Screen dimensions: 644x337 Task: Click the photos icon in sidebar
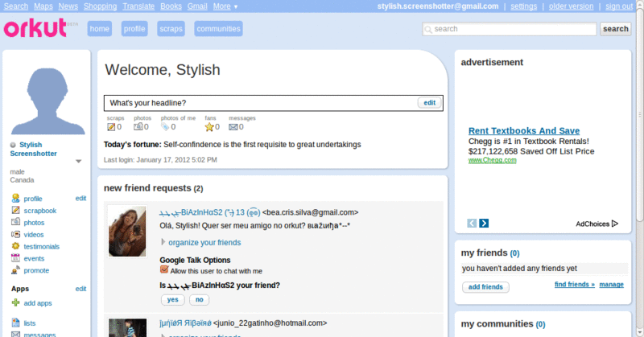coord(15,222)
